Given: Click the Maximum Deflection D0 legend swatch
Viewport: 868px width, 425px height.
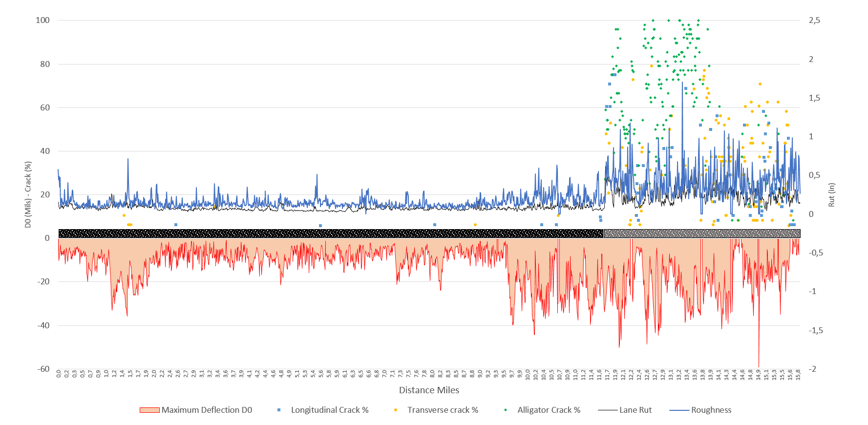Looking at the screenshot, I should tap(149, 410).
